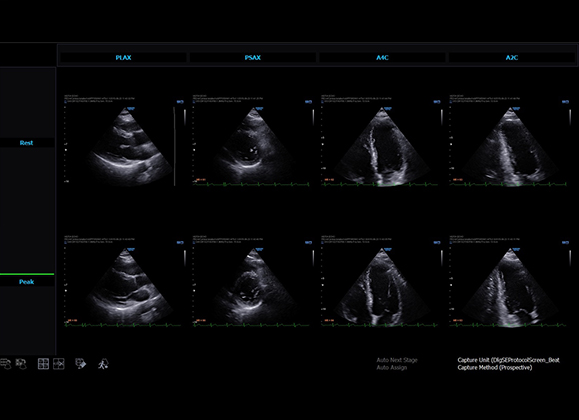The image size is (579, 420).
Task: Open the Capture Unit setting
Action: pos(508,360)
